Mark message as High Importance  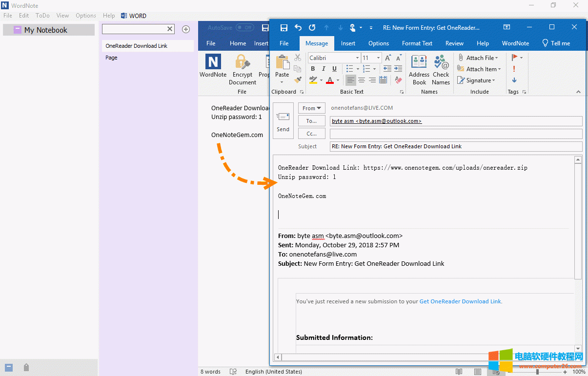(514, 69)
